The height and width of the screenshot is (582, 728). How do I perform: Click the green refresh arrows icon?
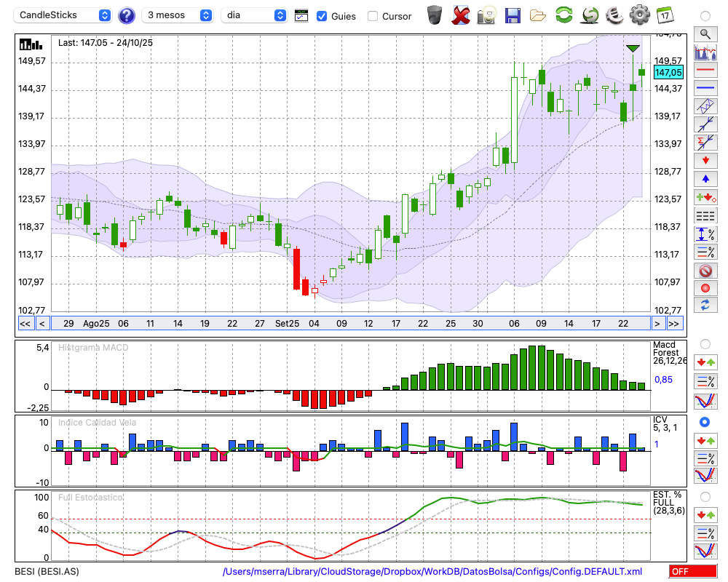tap(563, 15)
